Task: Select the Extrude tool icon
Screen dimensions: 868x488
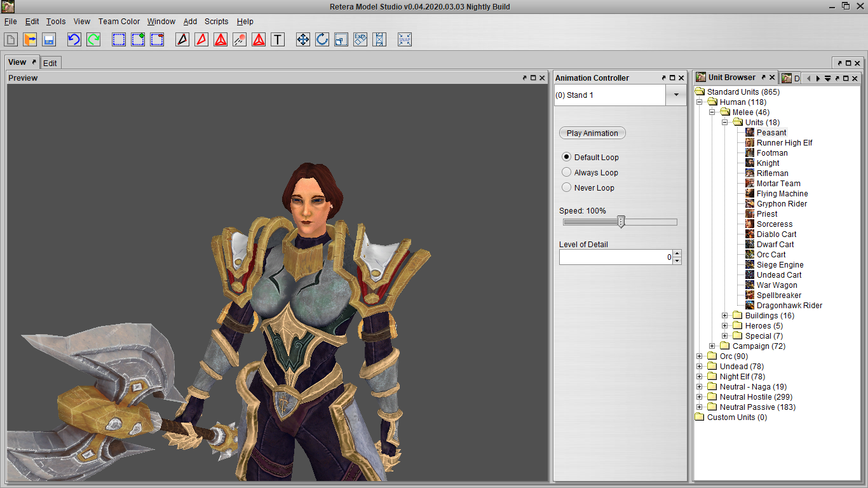Action: pyautogui.click(x=360, y=39)
